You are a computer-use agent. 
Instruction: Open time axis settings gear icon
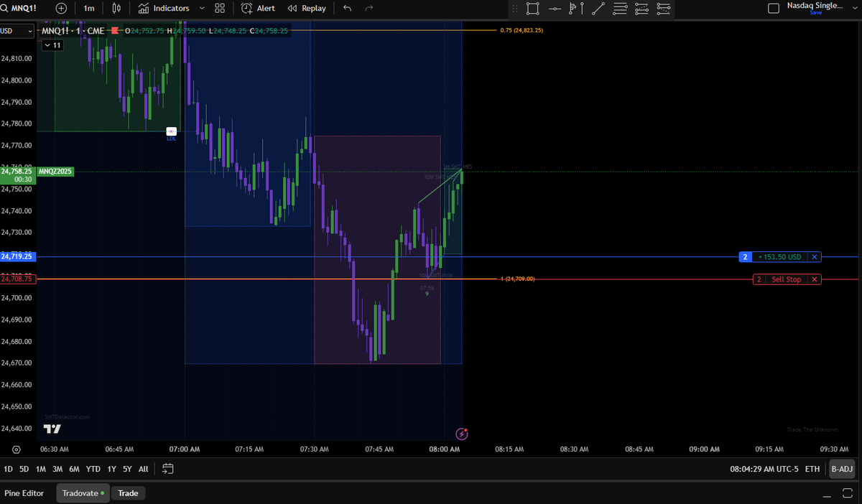pyautogui.click(x=17, y=449)
